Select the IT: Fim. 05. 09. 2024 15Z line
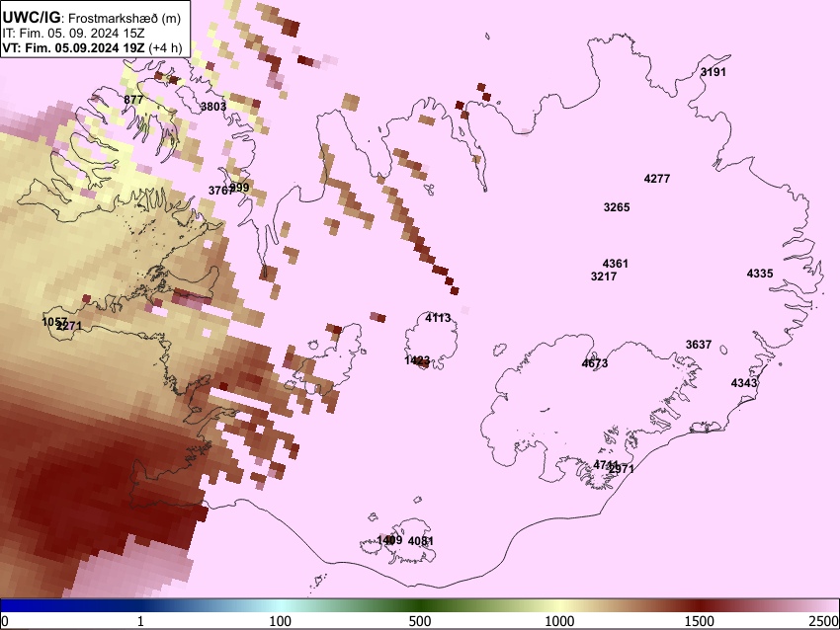840x630 pixels. click(73, 34)
